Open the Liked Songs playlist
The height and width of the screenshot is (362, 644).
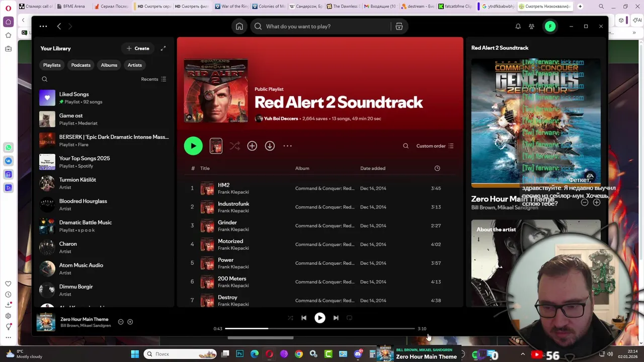click(105, 98)
